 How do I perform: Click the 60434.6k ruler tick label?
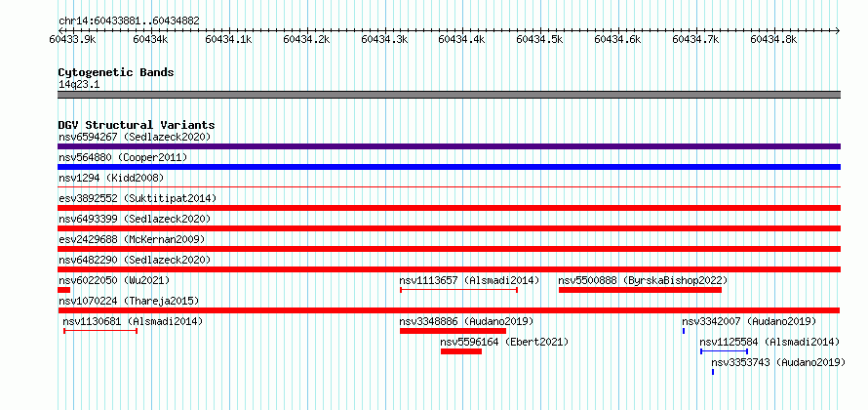click(618, 39)
